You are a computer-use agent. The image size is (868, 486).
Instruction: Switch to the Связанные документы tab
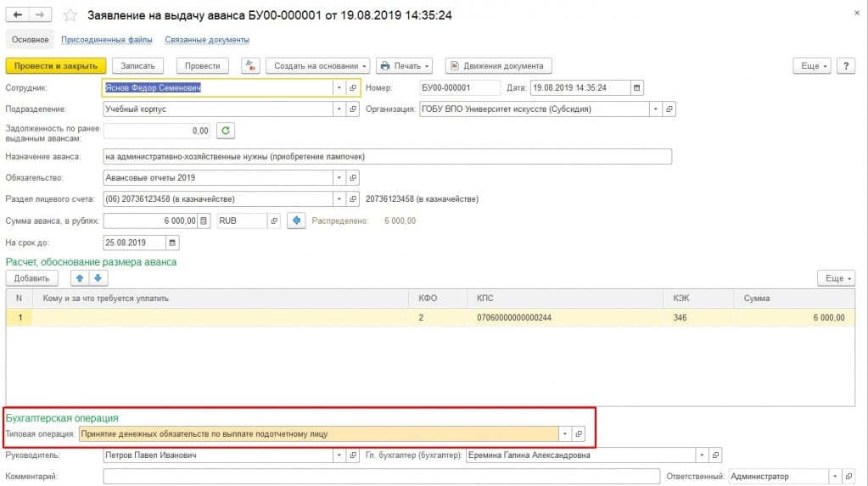pyautogui.click(x=208, y=40)
